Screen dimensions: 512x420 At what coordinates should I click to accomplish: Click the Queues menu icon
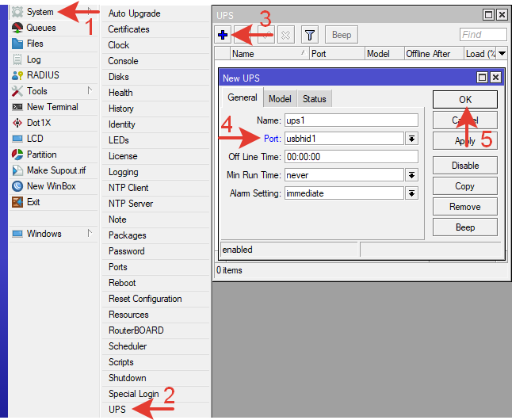pos(17,28)
